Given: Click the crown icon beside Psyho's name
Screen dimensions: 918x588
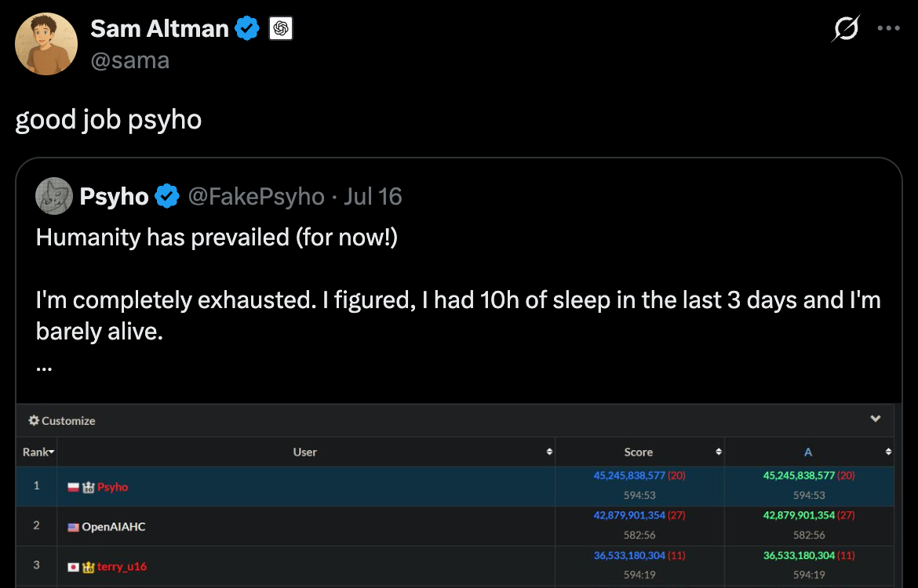Looking at the screenshot, I should [x=88, y=488].
